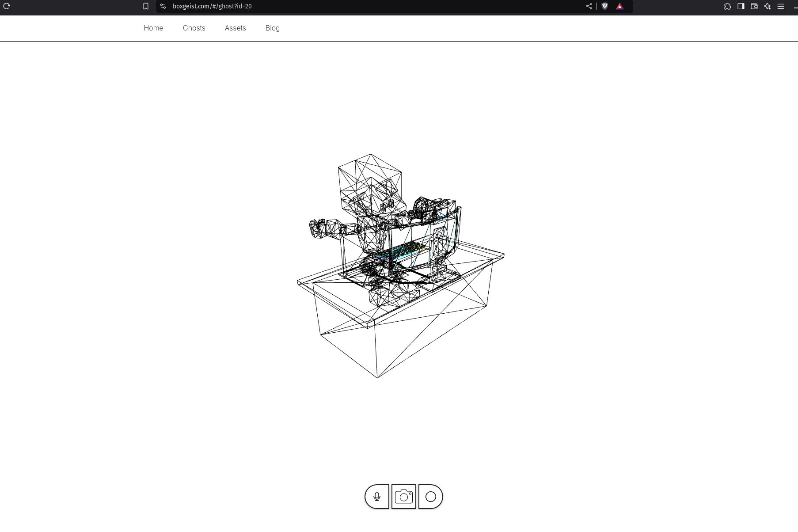This screenshot has height=532, width=798.
Task: Click the wireframe ghost 3D model
Action: tap(400, 266)
